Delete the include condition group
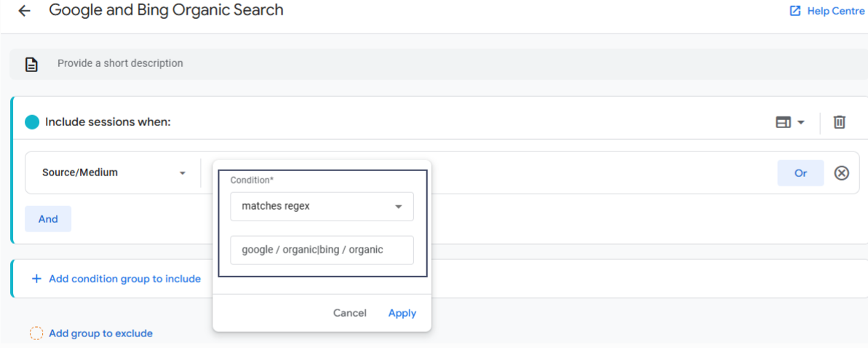Viewport: 868px width, 348px height. pyautogui.click(x=839, y=122)
